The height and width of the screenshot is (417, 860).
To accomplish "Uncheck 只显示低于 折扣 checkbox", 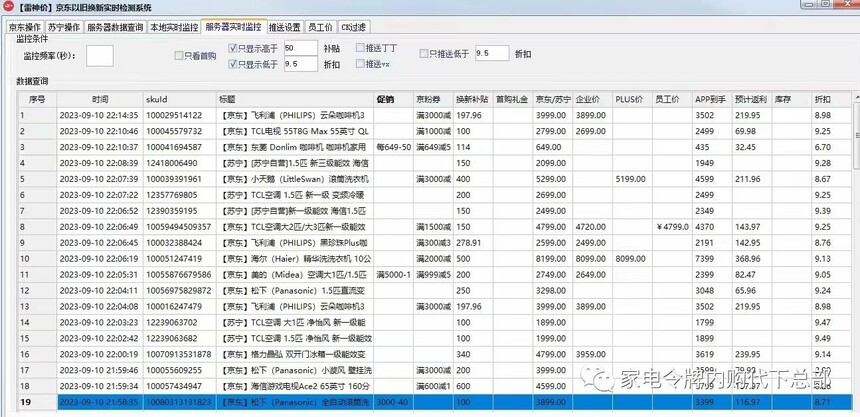I will click(233, 64).
